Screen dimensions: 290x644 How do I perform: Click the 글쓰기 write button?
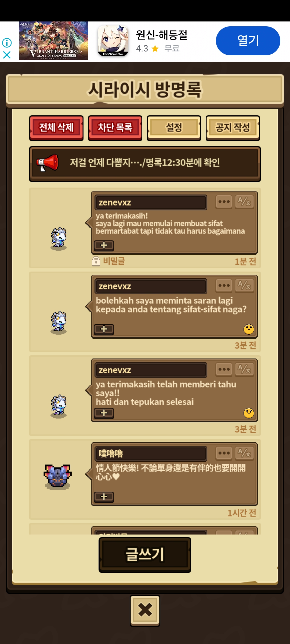(x=145, y=555)
